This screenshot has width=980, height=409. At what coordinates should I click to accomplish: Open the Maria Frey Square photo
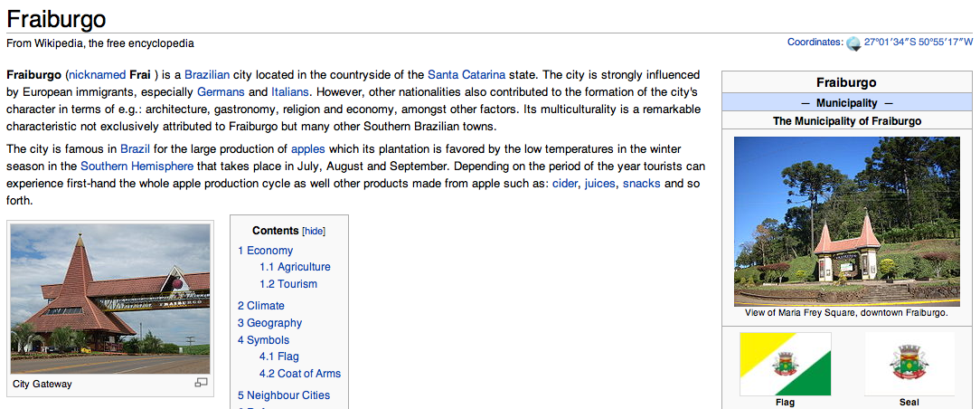click(x=847, y=222)
